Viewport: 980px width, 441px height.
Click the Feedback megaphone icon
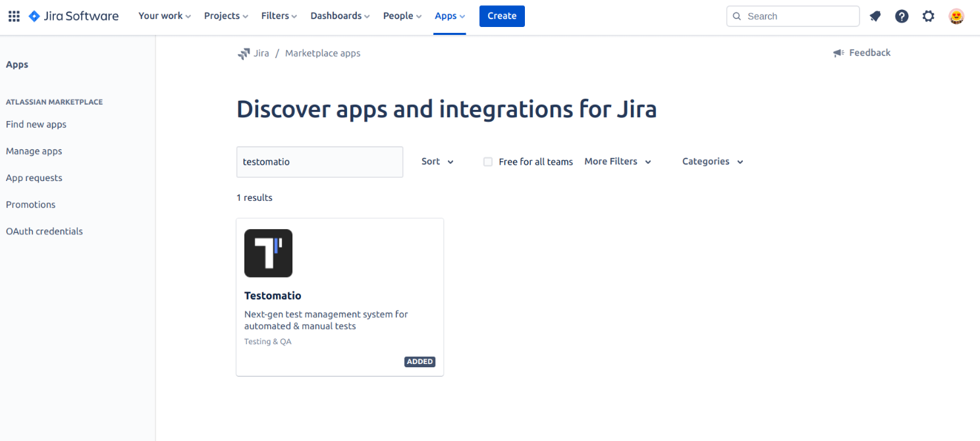(x=838, y=53)
